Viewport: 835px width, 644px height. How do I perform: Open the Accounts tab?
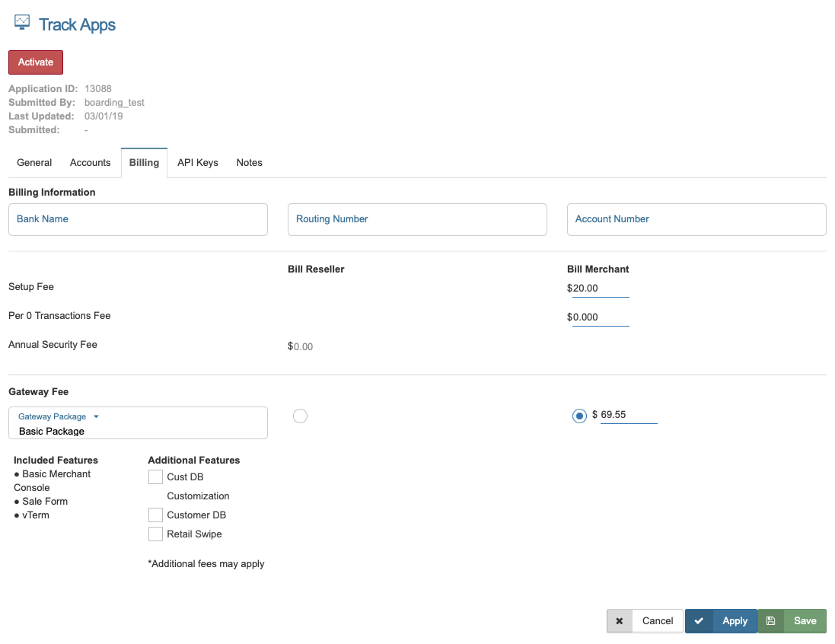(x=90, y=163)
